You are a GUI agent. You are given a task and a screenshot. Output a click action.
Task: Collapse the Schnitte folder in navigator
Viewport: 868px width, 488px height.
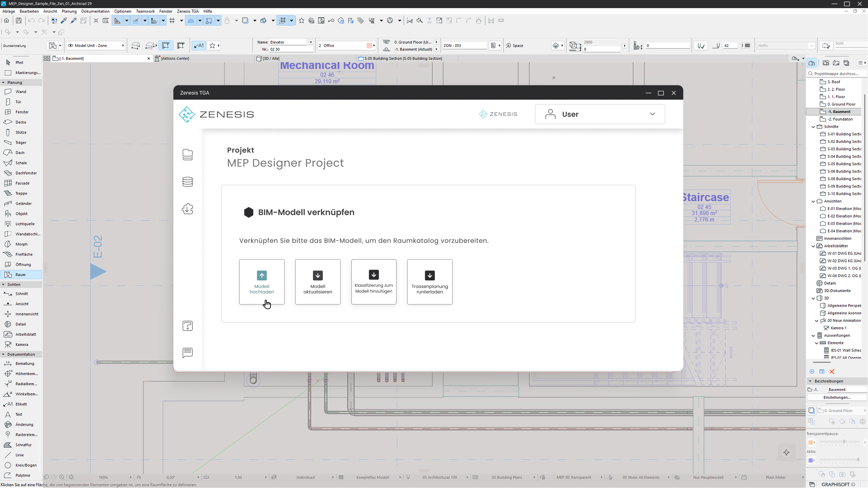click(813, 127)
